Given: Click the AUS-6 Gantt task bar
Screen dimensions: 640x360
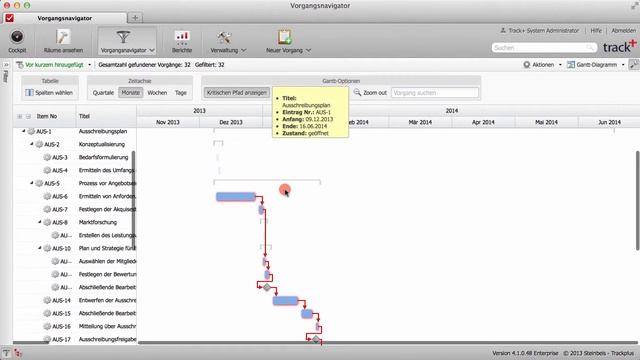Looking at the screenshot, I should pos(236,197).
